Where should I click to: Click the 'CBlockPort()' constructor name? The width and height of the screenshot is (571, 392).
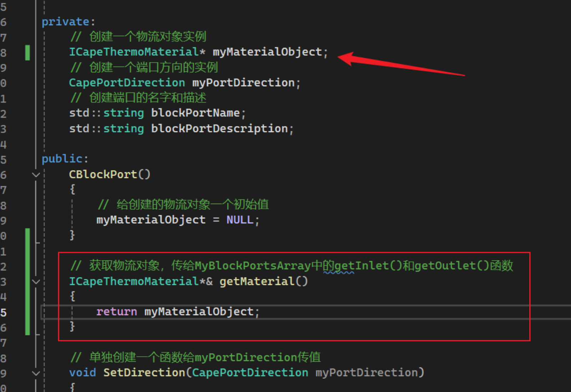tap(110, 174)
